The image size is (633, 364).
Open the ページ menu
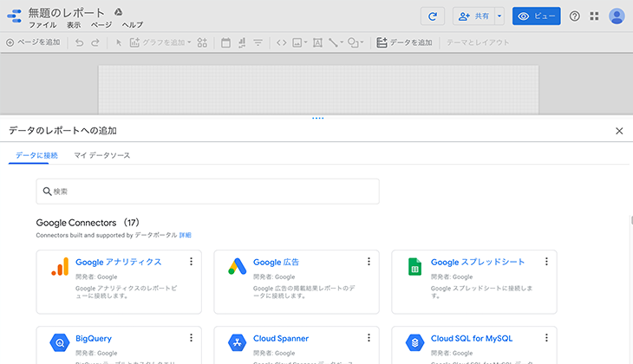click(x=101, y=25)
